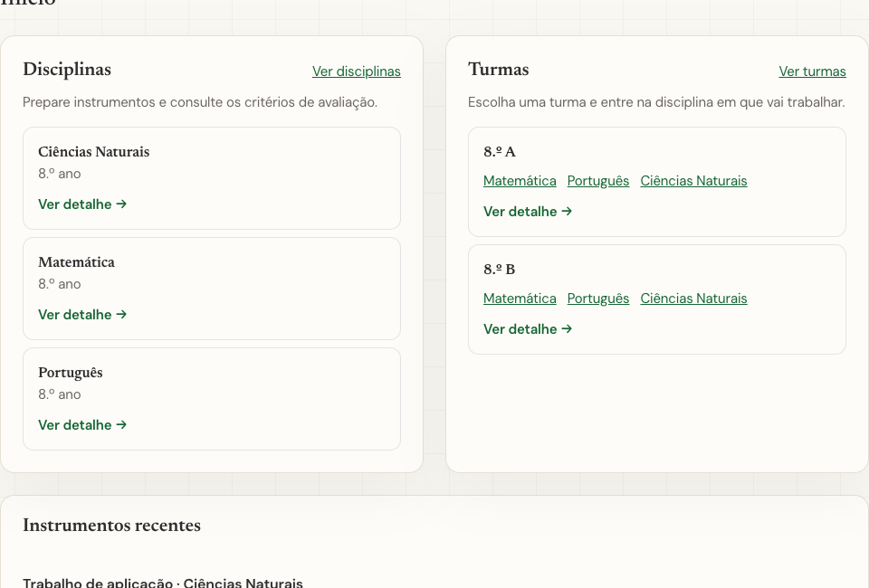869x588 pixels.
Task: Click the Matemática card title
Action: 76,262
